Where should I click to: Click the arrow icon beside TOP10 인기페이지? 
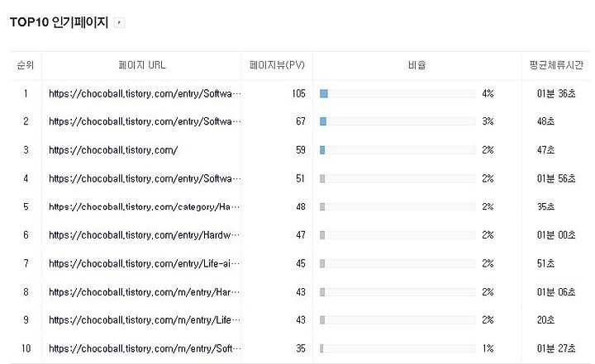coord(120,23)
